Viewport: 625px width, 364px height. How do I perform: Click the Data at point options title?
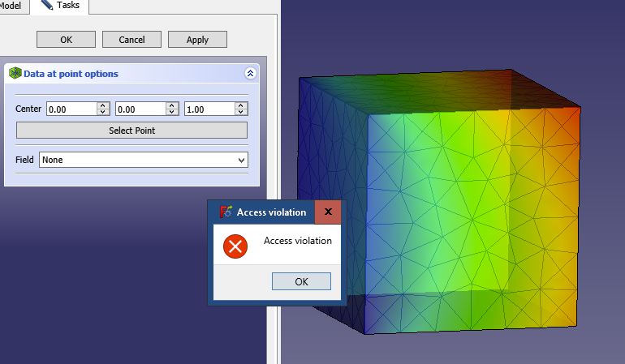click(x=71, y=74)
